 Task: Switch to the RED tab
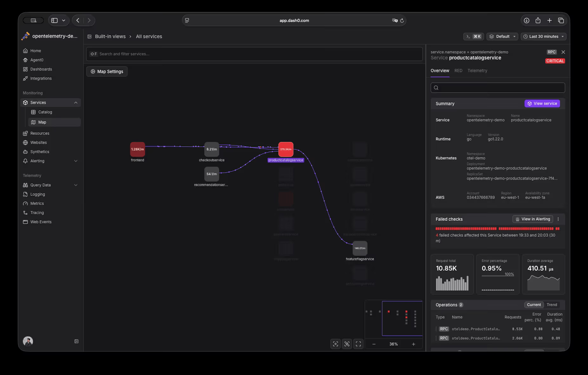point(458,70)
